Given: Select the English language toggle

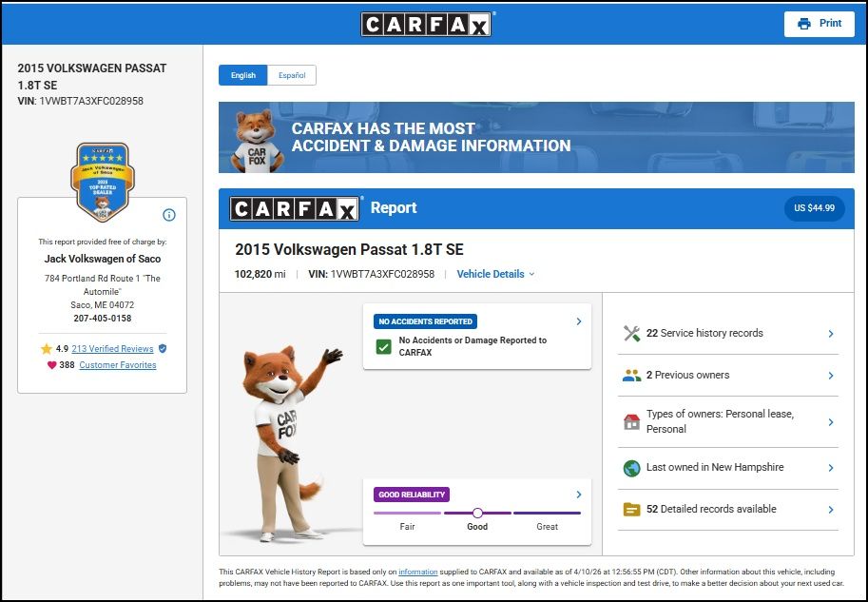Looking at the screenshot, I should [243, 75].
